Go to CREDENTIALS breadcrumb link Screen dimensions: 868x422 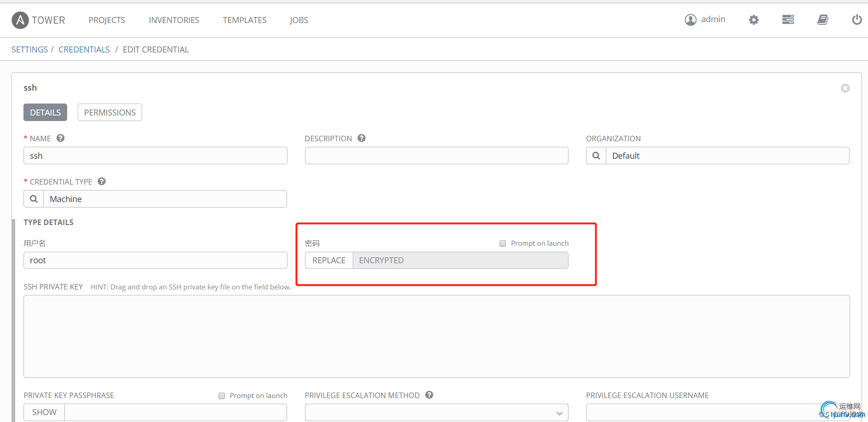pyautogui.click(x=84, y=50)
